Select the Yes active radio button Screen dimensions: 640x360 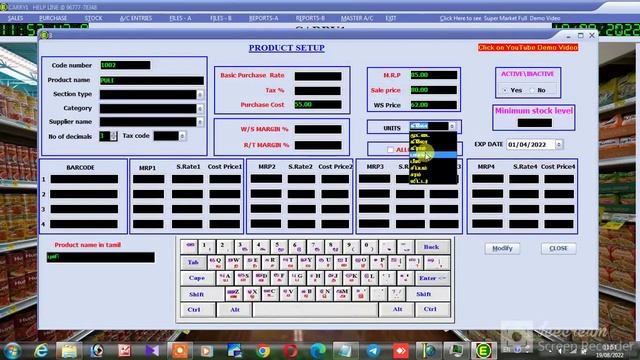(x=505, y=90)
